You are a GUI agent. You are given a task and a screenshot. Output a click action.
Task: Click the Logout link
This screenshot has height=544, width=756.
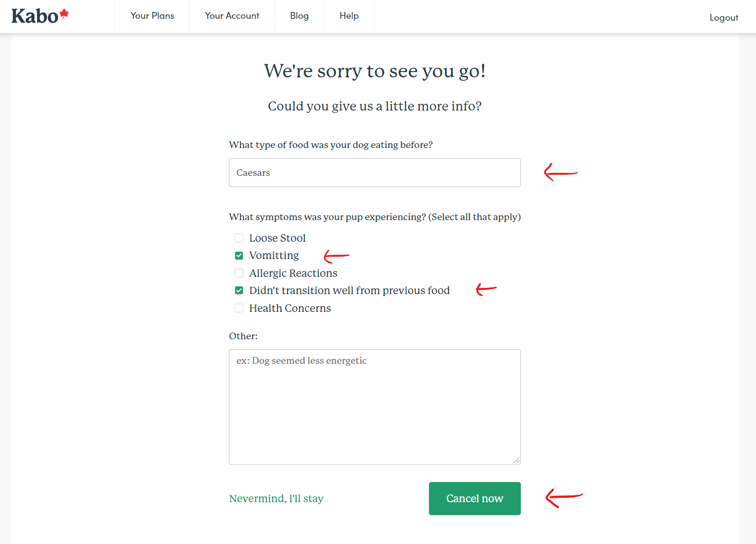click(723, 18)
